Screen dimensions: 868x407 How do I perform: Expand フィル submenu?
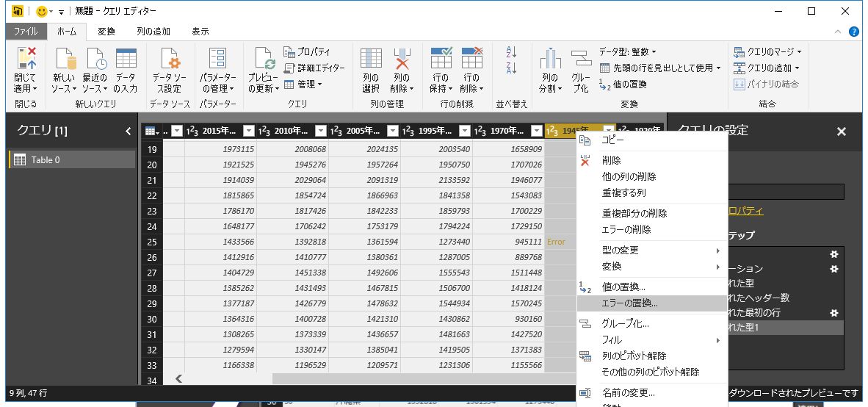pos(651,339)
